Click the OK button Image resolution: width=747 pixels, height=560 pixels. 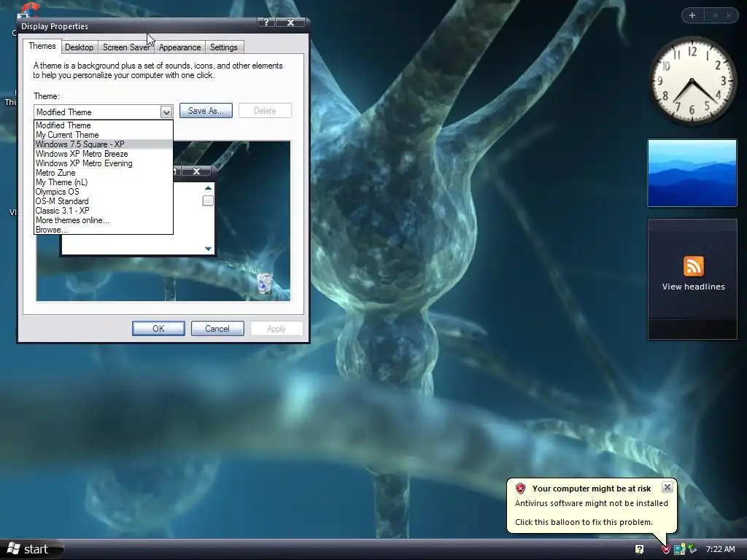point(158,329)
